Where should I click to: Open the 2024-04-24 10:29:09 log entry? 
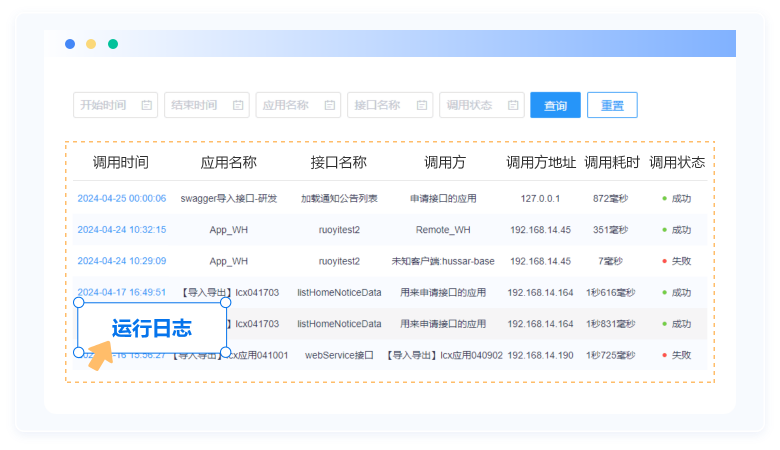(x=121, y=261)
